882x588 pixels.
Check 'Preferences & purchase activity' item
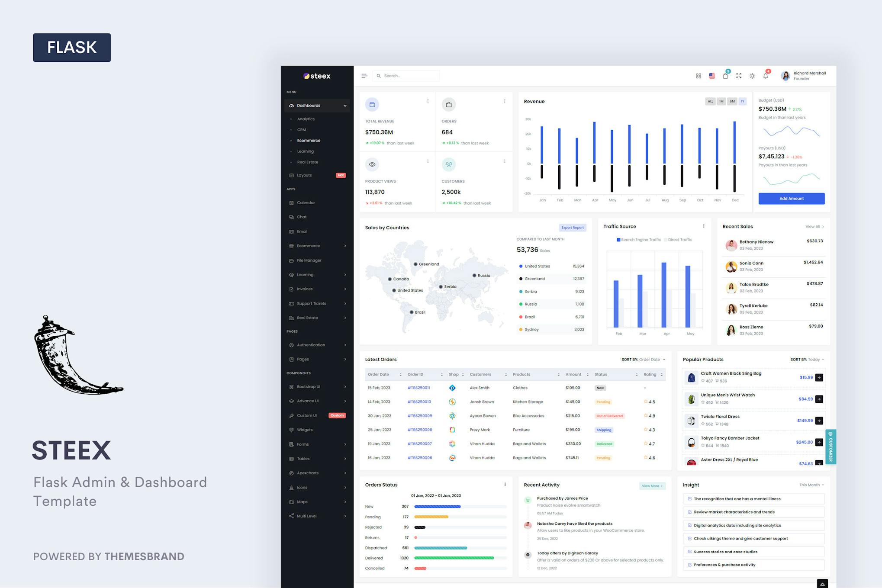tap(690, 565)
